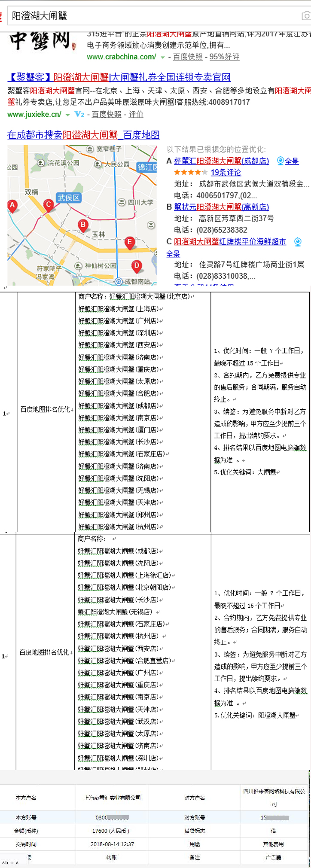Viewport: 311px width, 868px height.
Task: Open listing B 蟹状元阳澄湖大闸蟹(高新店)
Action: point(221,207)
